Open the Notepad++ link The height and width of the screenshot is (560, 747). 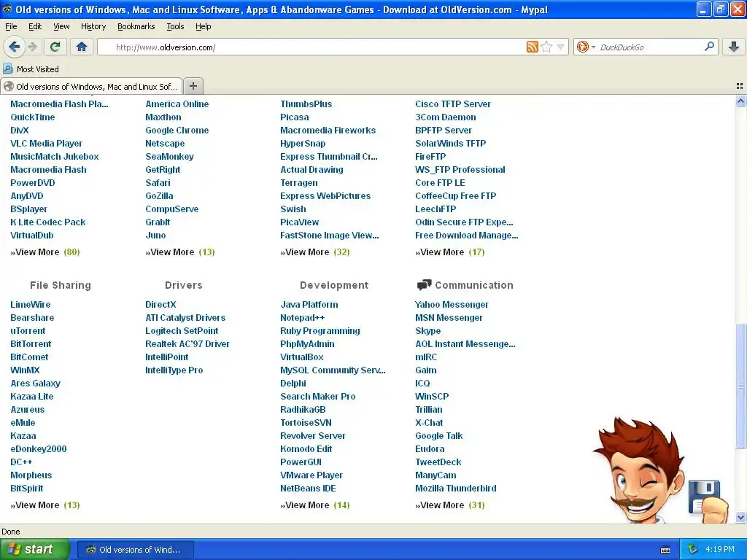pyautogui.click(x=303, y=318)
